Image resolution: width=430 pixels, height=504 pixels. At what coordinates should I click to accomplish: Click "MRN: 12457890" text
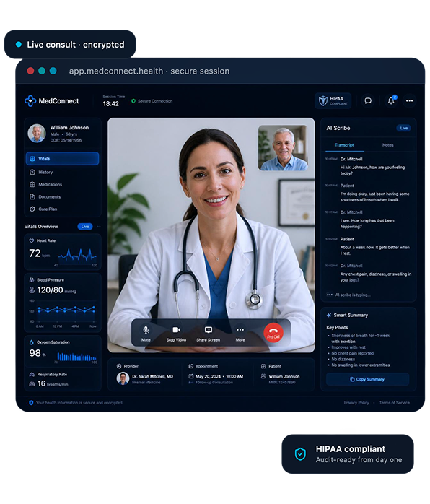pos(282,383)
